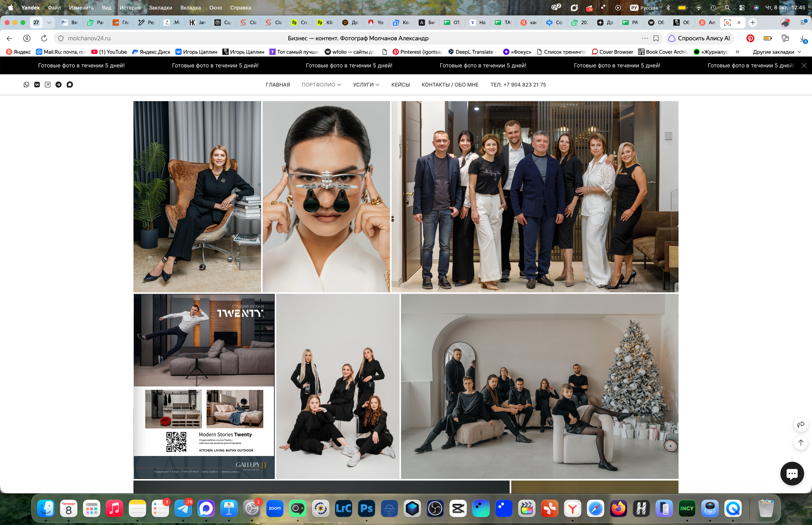
Task: Open the live chat widget button
Action: click(x=792, y=473)
